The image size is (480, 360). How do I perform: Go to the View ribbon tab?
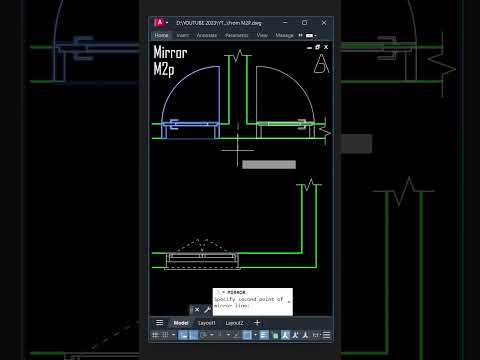(x=262, y=35)
